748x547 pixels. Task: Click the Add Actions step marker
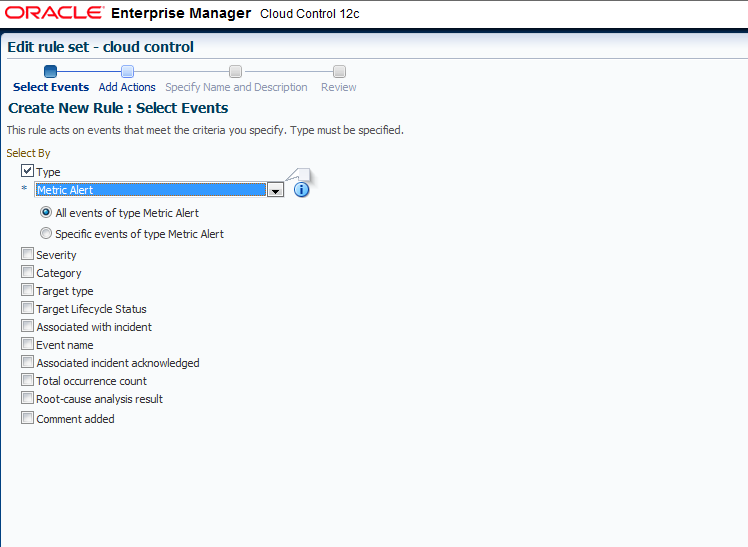pyautogui.click(x=127, y=72)
